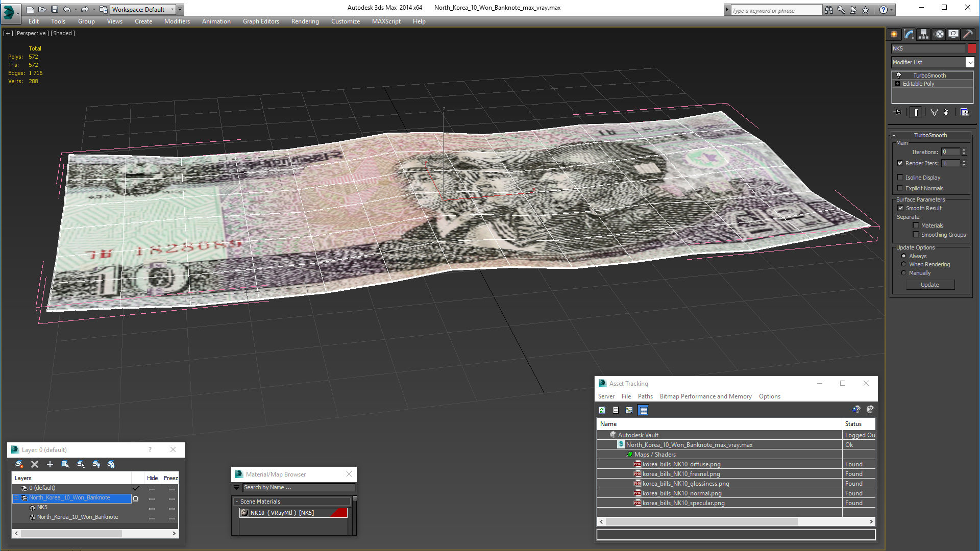
Task: Click the Help question mark icon
Action: pos(883,10)
